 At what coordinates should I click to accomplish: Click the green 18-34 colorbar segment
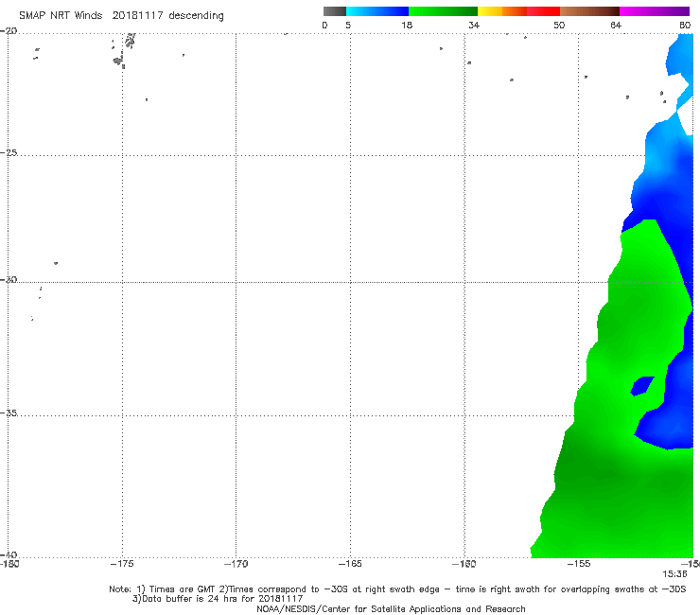444,11
